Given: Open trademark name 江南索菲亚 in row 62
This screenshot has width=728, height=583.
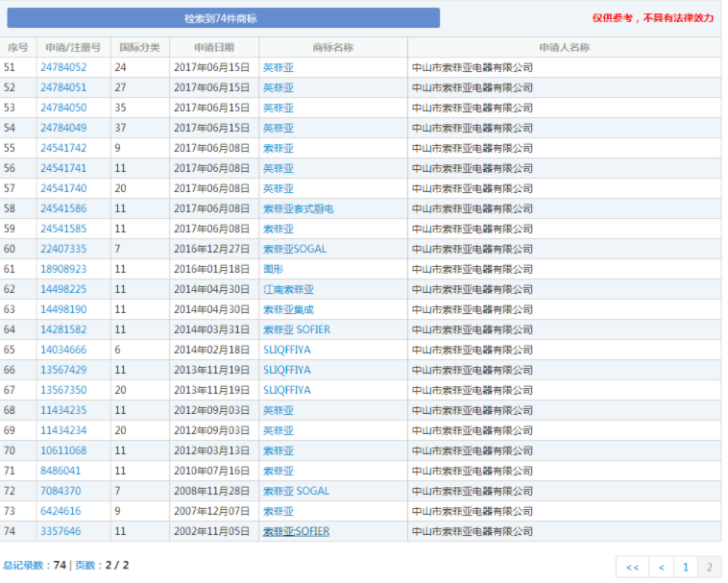Looking at the screenshot, I should pos(289,290).
